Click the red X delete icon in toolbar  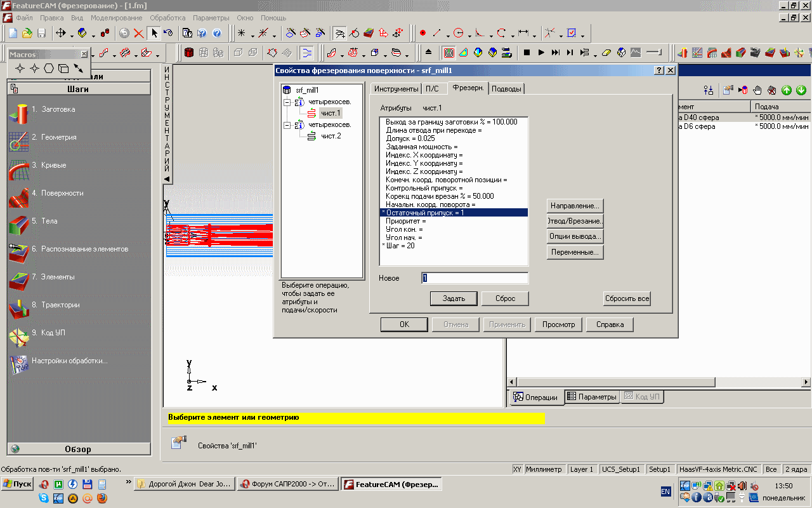pyautogui.click(x=138, y=33)
